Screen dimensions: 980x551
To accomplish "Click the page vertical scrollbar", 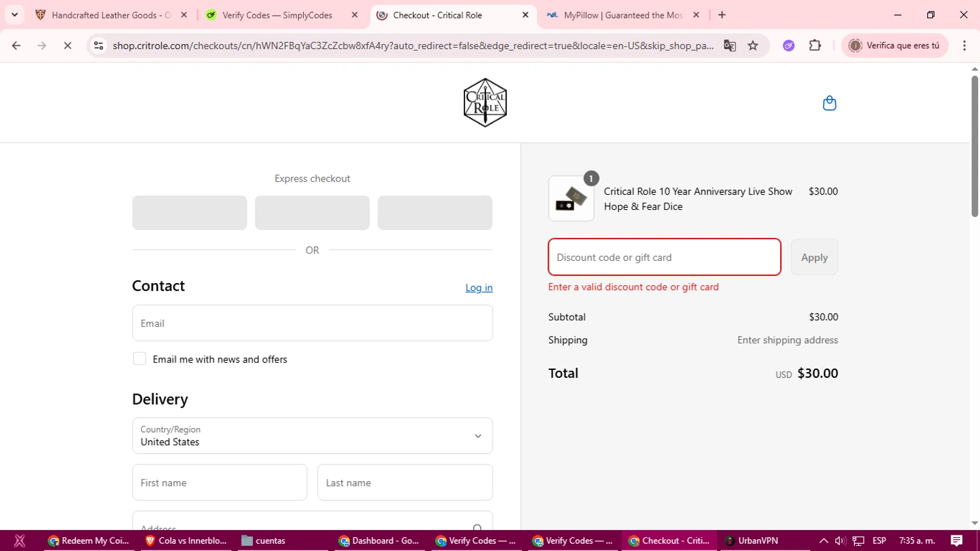I will coord(975,146).
